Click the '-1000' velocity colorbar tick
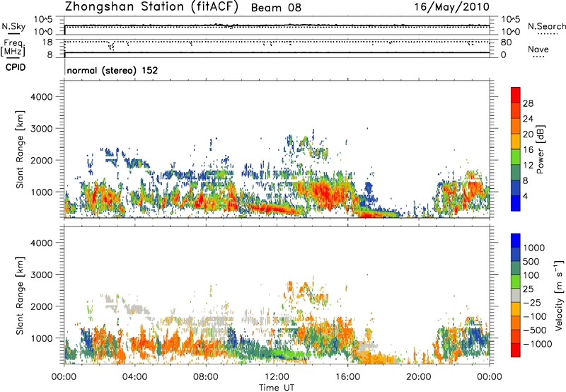This screenshot has height=392, width=566. pyautogui.click(x=538, y=344)
